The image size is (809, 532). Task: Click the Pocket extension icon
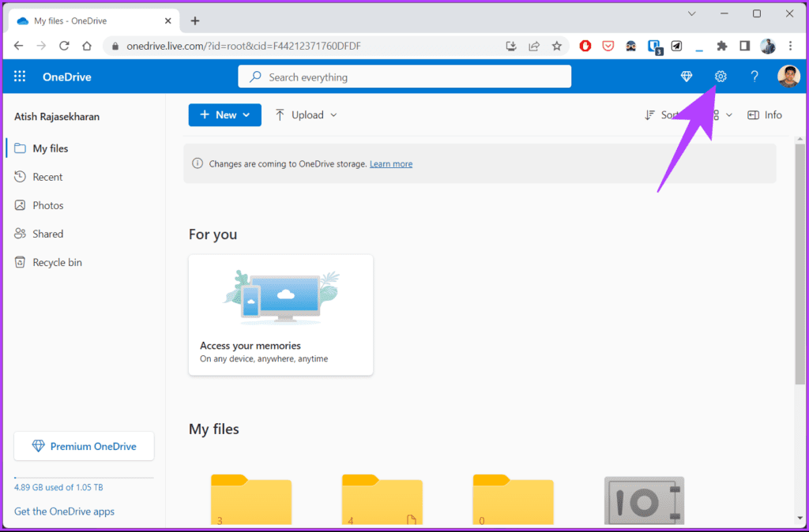(608, 46)
